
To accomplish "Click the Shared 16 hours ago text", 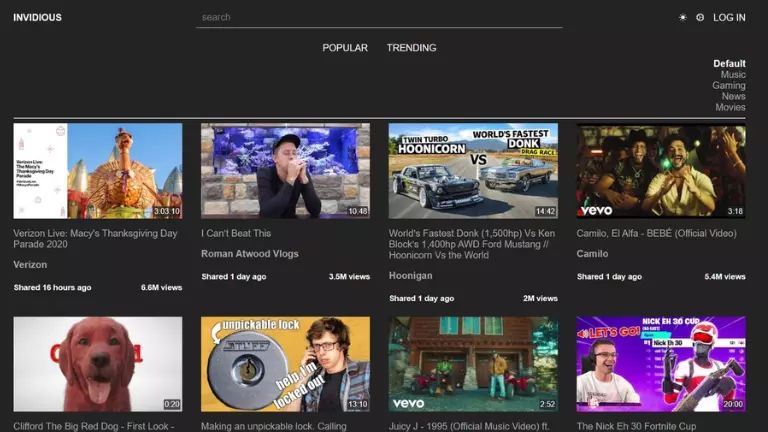I will (52, 288).
